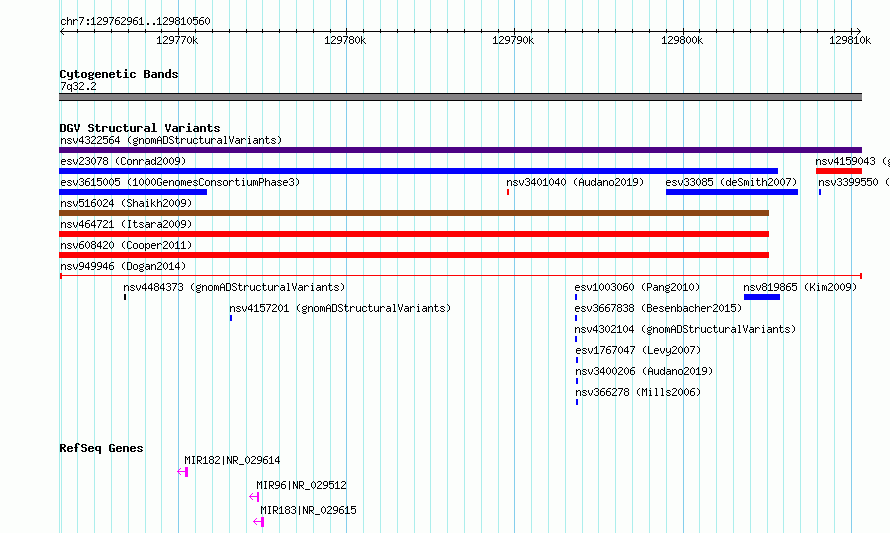The image size is (890, 533).
Task: Select the nsv4322564 purple variant bar
Action: 460,150
